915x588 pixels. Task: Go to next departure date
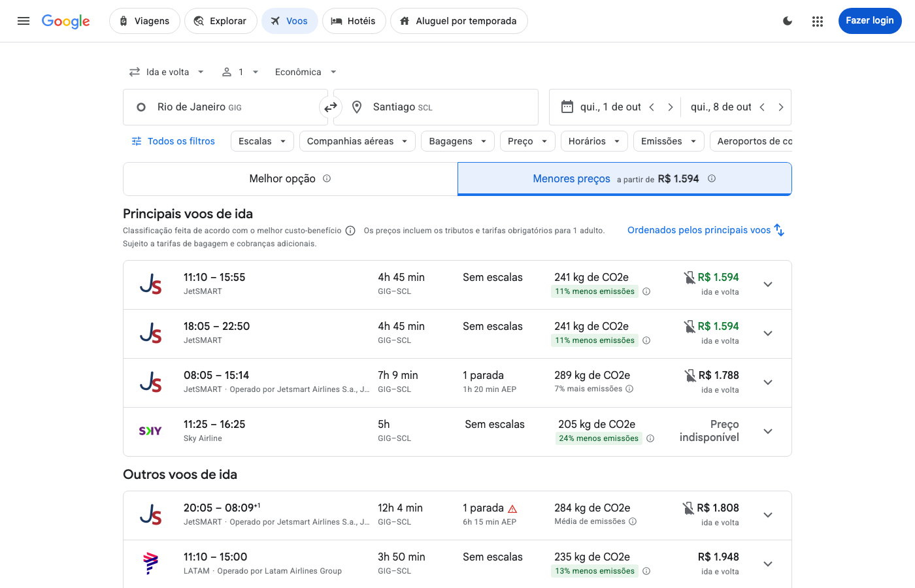pyautogui.click(x=671, y=107)
